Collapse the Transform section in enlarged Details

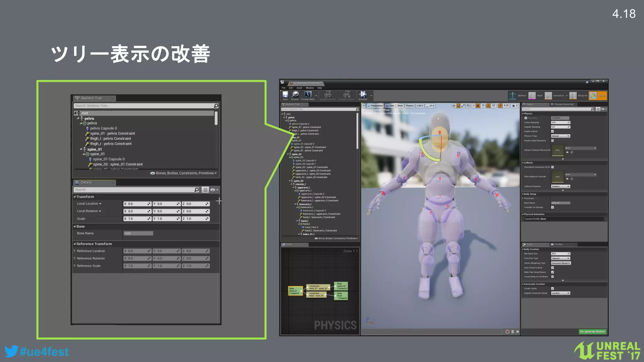tap(75, 197)
